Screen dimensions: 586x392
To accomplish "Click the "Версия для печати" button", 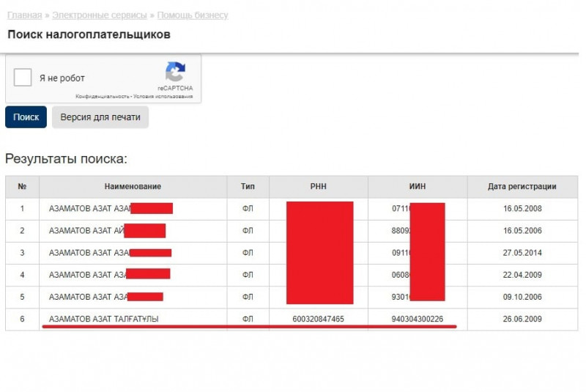I will 100,117.
